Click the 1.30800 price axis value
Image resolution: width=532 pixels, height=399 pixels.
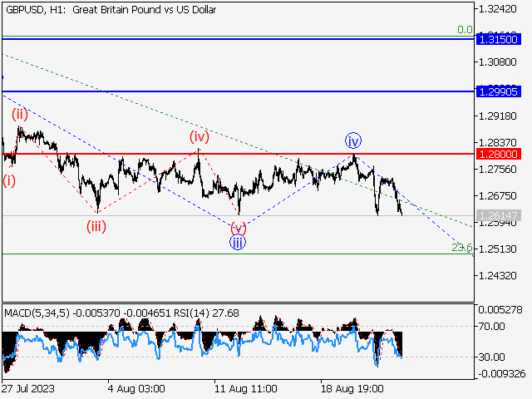(497, 62)
